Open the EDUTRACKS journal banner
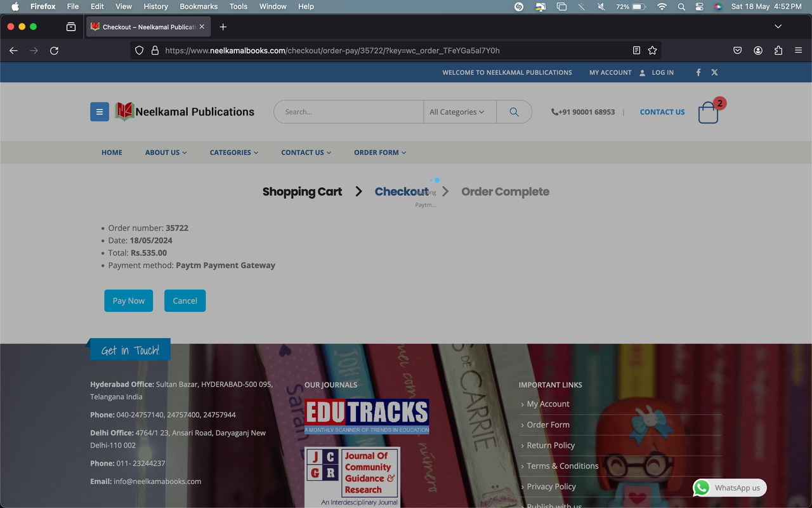 [367, 417]
